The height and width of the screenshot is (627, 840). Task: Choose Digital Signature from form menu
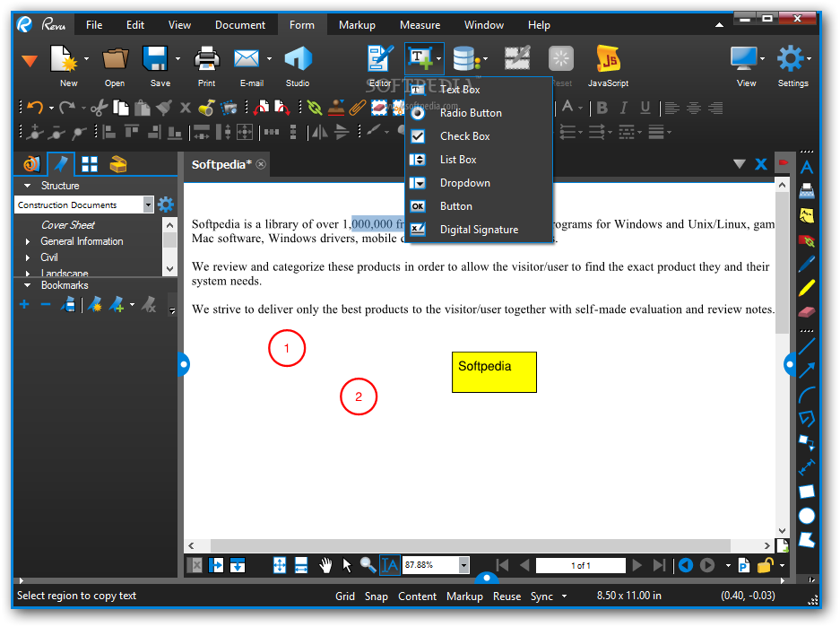point(479,230)
